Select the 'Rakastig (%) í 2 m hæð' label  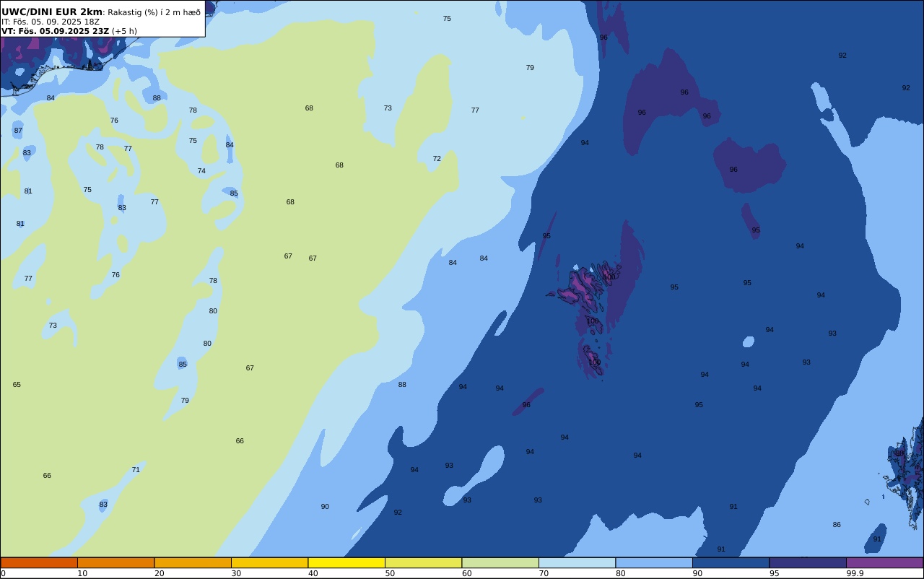tap(154, 12)
